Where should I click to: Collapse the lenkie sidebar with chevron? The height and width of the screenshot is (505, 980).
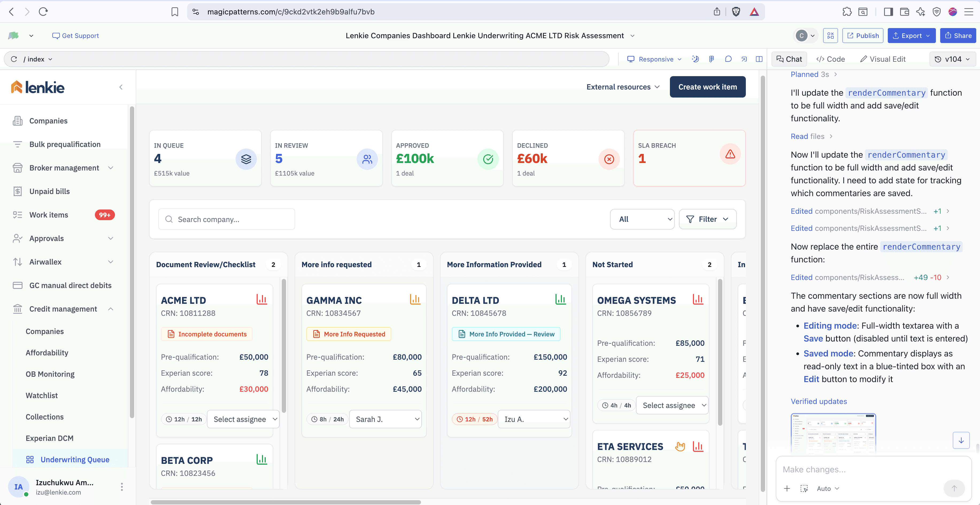pyautogui.click(x=121, y=87)
